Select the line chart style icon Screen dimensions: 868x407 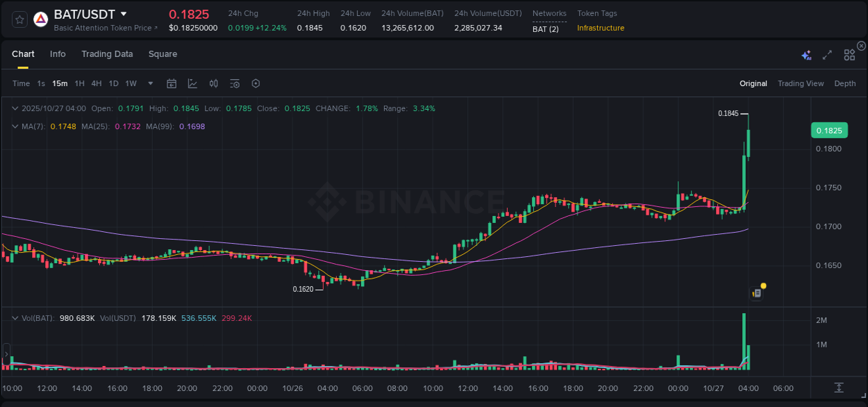192,83
